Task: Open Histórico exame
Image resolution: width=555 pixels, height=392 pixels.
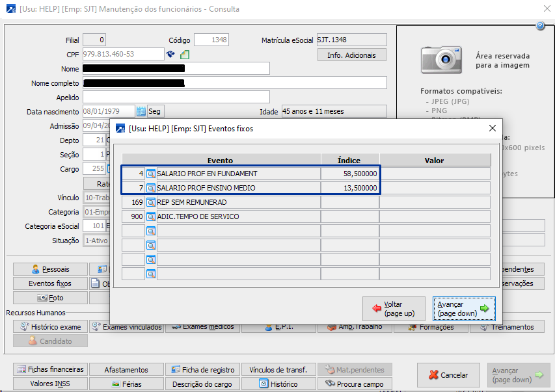Action: (x=50, y=326)
